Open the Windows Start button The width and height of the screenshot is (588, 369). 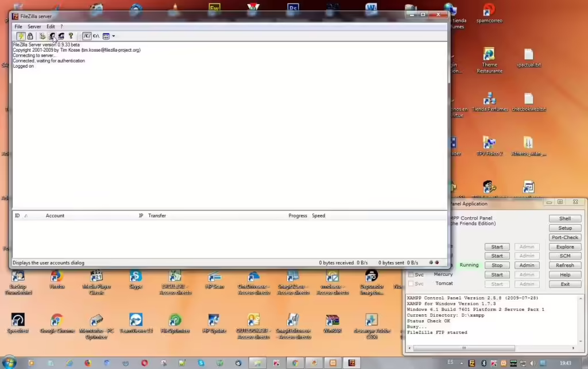point(9,363)
